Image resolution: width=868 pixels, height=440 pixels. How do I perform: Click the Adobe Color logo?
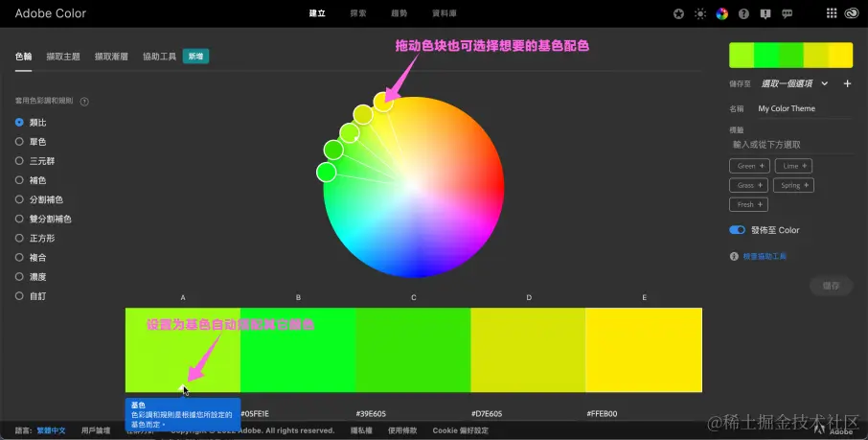click(x=51, y=13)
